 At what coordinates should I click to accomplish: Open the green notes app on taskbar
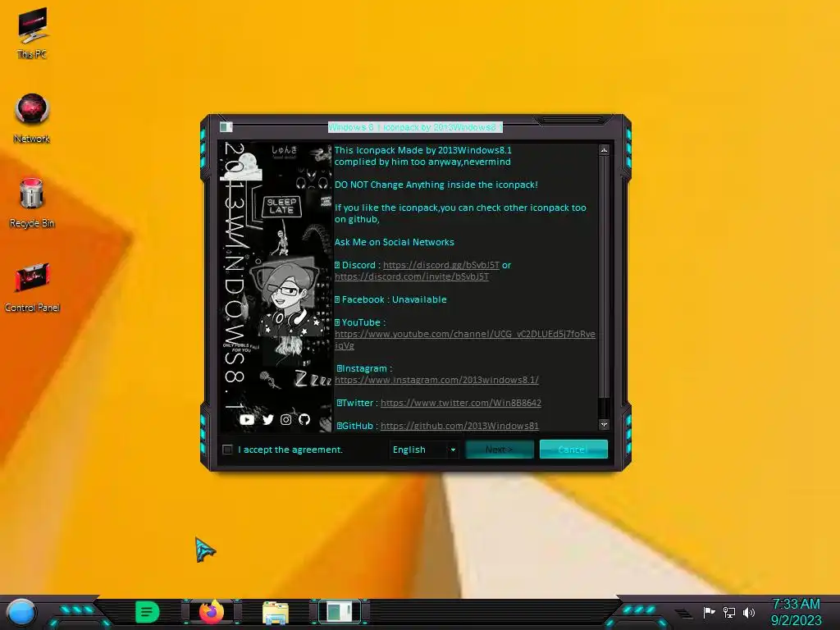pyautogui.click(x=148, y=612)
